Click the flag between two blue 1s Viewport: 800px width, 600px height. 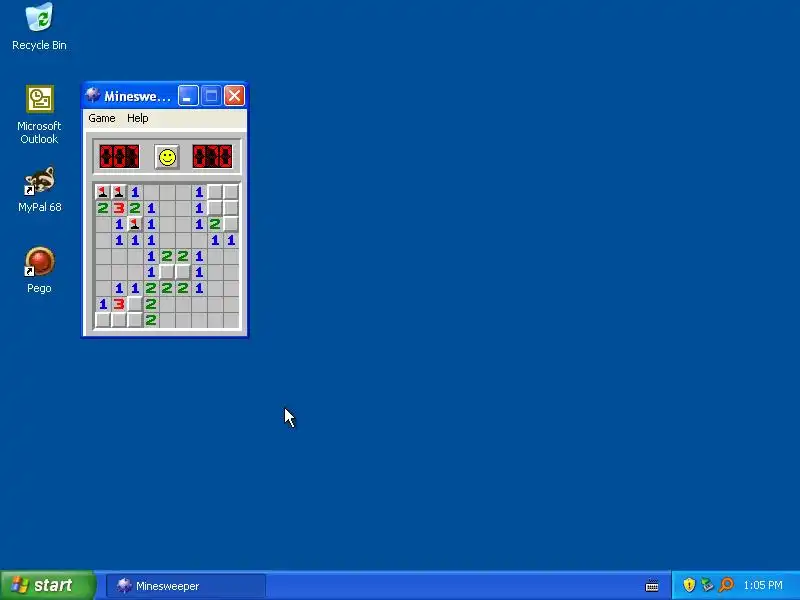point(135,224)
